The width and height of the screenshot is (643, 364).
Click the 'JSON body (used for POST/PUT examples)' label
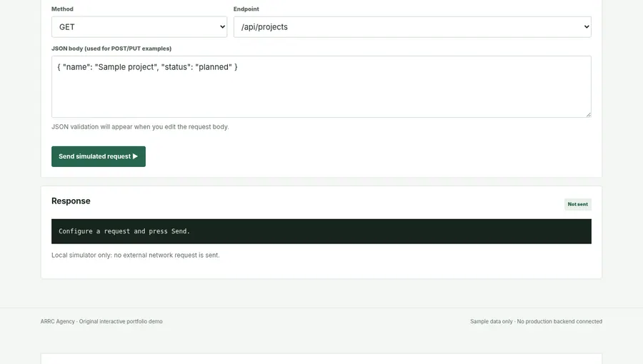pos(111,49)
